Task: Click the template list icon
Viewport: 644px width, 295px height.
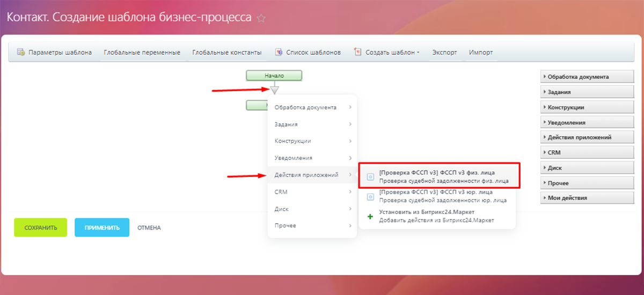Action: click(x=279, y=53)
